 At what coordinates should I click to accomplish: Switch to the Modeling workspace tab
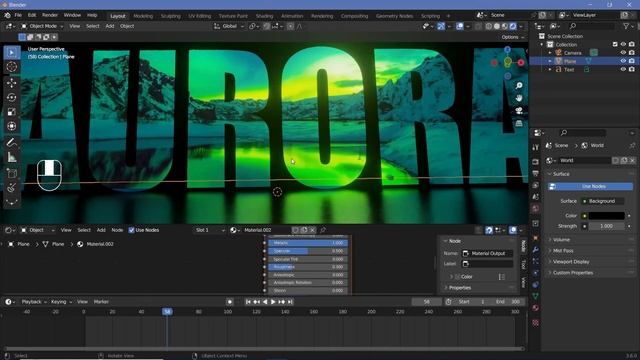click(x=143, y=16)
